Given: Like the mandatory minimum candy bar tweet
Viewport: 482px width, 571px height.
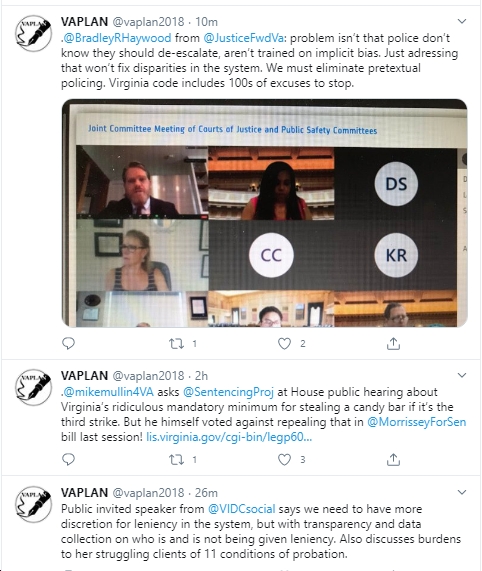Looking at the screenshot, I should coord(284,460).
